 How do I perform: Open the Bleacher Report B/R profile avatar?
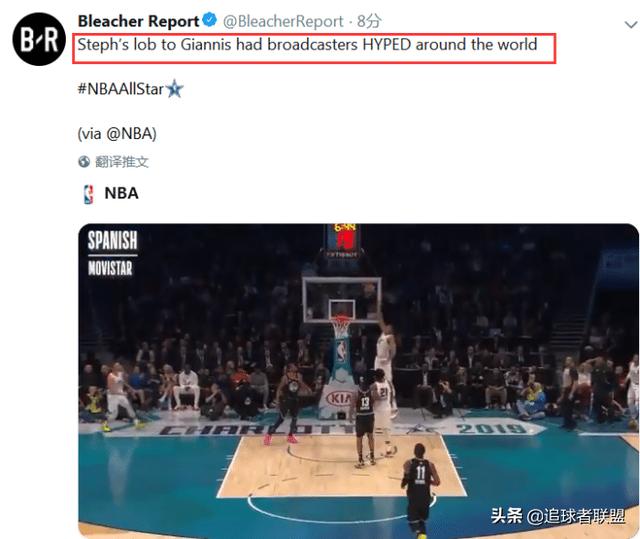pyautogui.click(x=39, y=39)
